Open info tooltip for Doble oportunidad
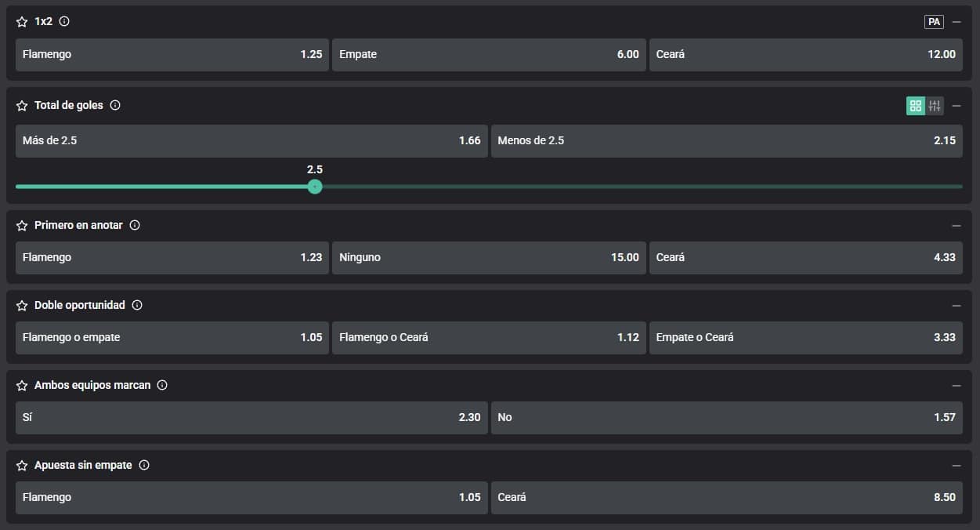The image size is (980, 530). [x=137, y=305]
